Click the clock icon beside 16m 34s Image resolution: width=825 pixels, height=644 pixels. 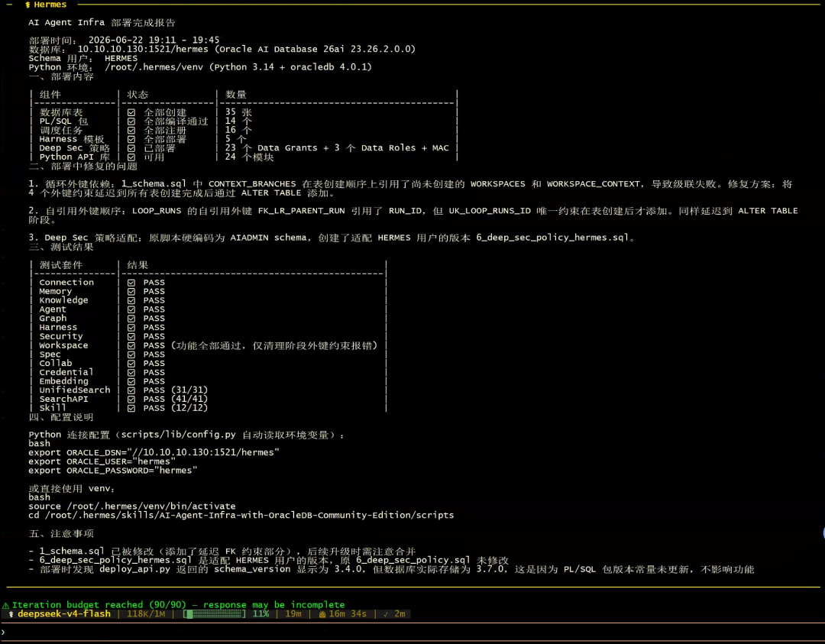[x=322, y=614]
